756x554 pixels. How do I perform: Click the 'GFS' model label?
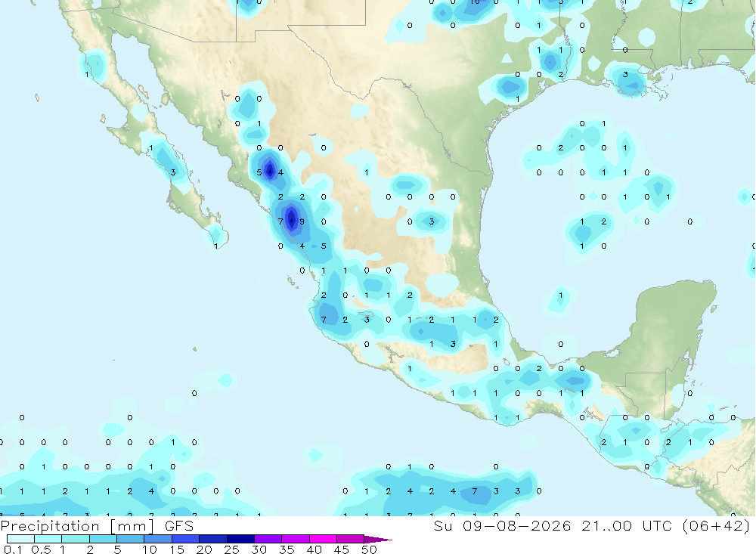(179, 525)
